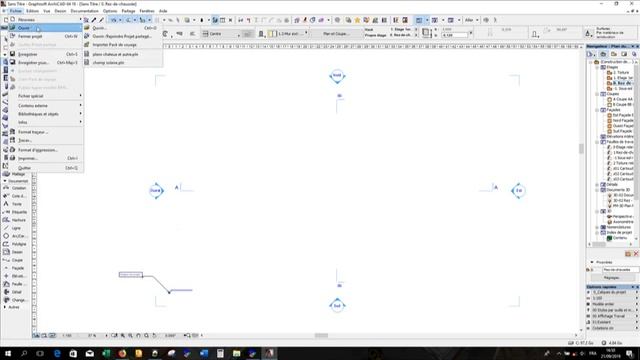Select the Maillage tool
Viewport: 640px width, 360px height.
(x=16, y=174)
